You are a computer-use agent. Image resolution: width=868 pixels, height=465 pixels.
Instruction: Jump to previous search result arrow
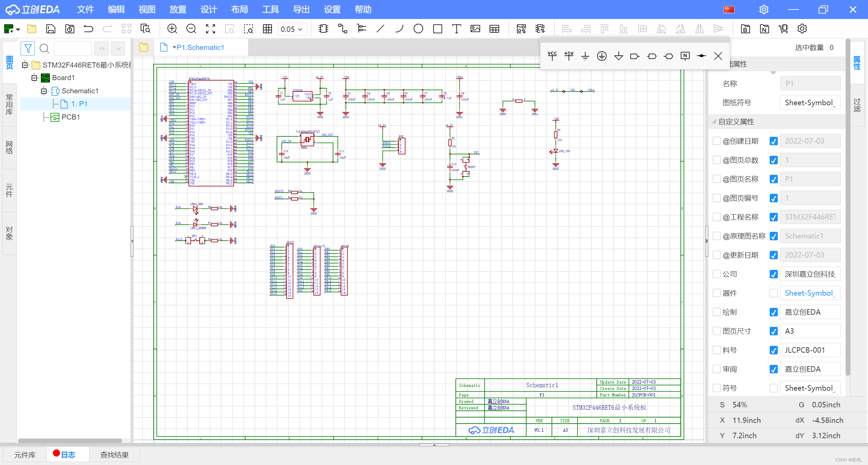pyautogui.click(x=101, y=49)
